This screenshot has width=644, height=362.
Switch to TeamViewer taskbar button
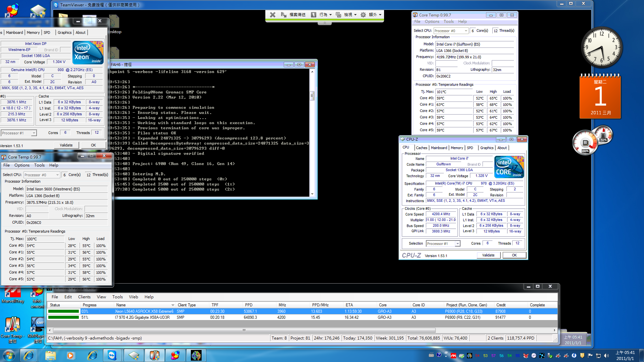point(112,355)
